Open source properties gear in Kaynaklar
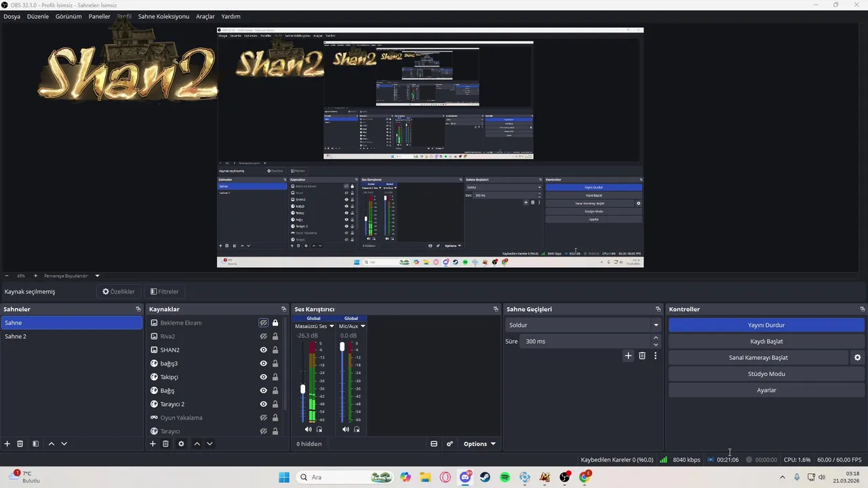This screenshot has width=868, height=488. coord(181,444)
